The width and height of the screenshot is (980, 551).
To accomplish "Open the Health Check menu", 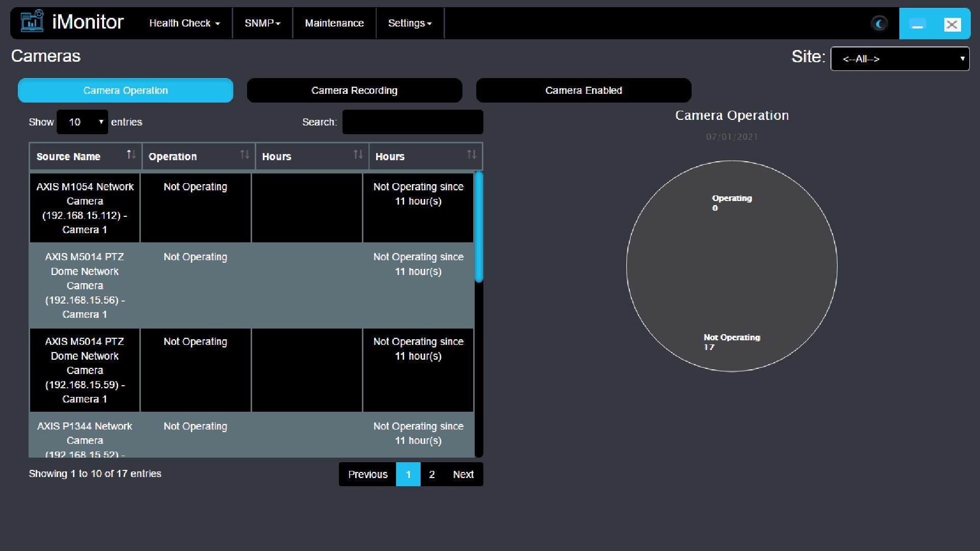I will pyautogui.click(x=184, y=23).
